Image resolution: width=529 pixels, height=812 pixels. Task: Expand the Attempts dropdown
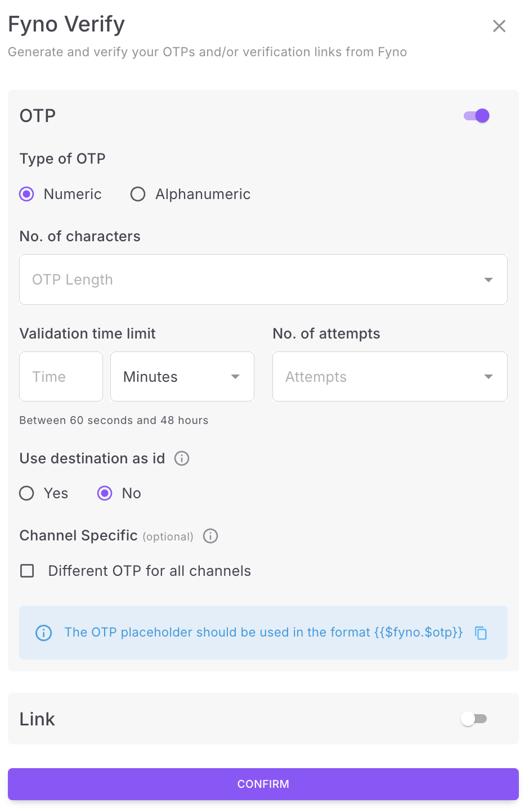[389, 377]
